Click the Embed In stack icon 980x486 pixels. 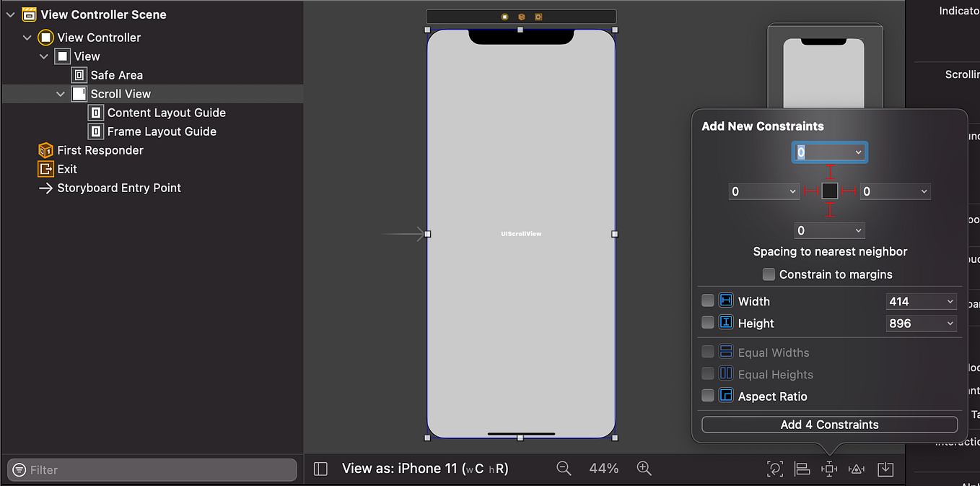[885, 469]
